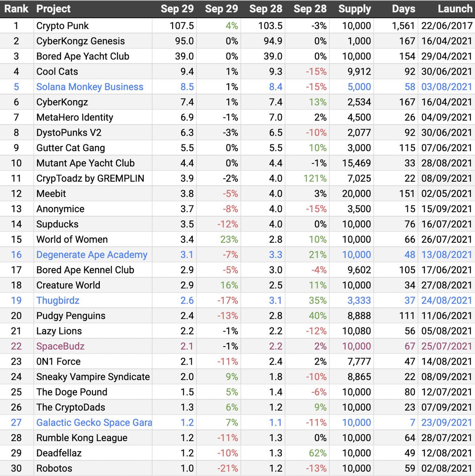
Task: Select the Bored Ape Yacht Club cell
Action: tap(93, 56)
